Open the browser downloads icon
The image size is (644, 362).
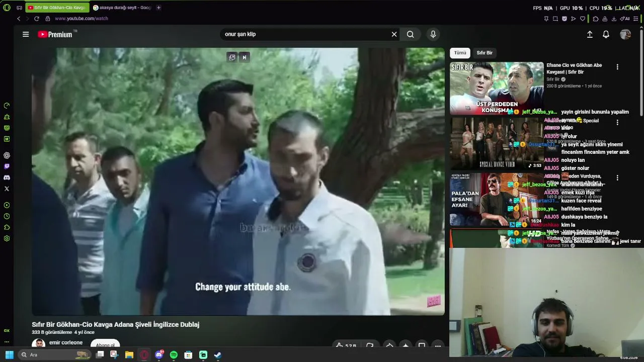pos(614,19)
